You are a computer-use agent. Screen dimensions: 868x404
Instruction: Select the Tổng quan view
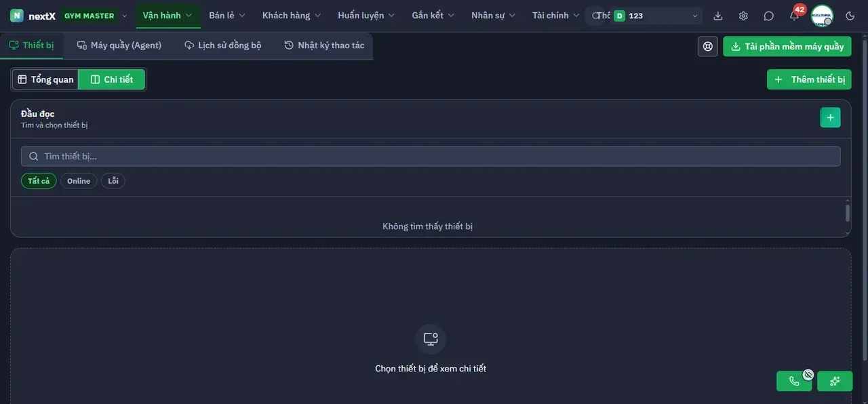coord(45,79)
